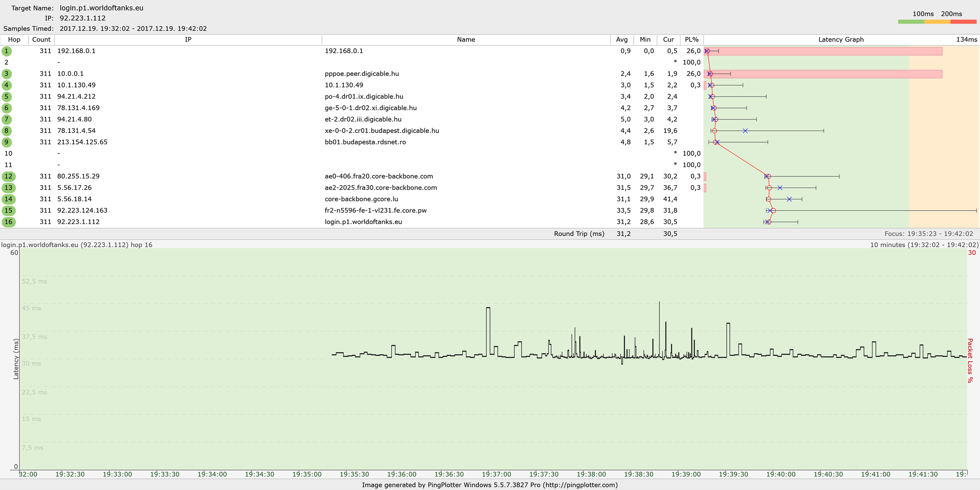Select et-2.dr02.iii.digicable.hu name
The image size is (980, 490).
coord(363,119)
